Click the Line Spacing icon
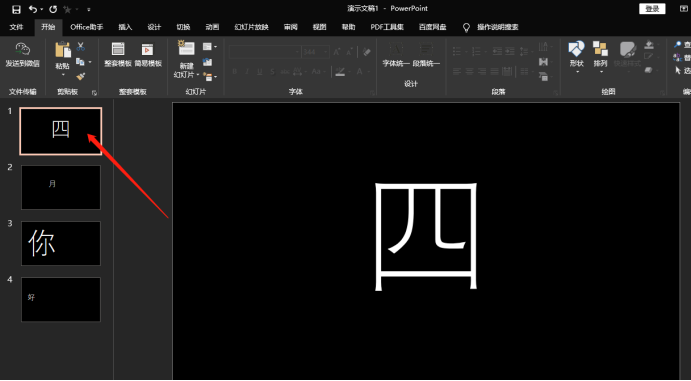Viewport: 691px width, 381px height. point(524,52)
